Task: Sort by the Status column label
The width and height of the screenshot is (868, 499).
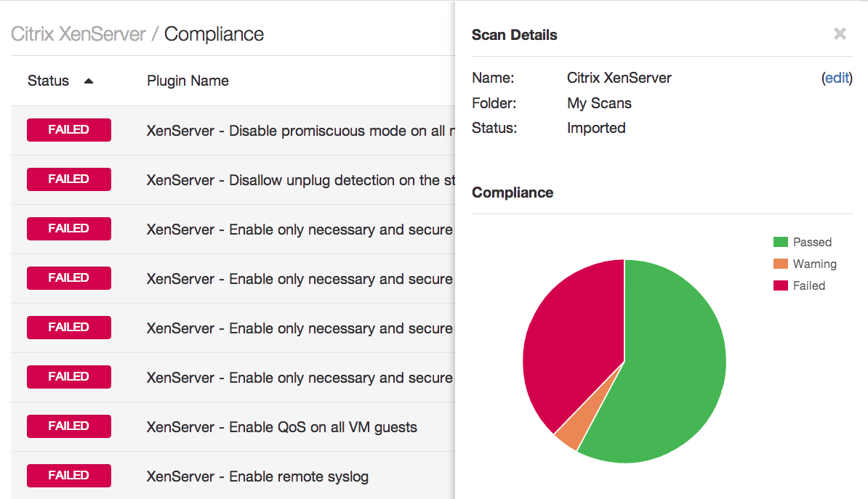Action: point(48,81)
